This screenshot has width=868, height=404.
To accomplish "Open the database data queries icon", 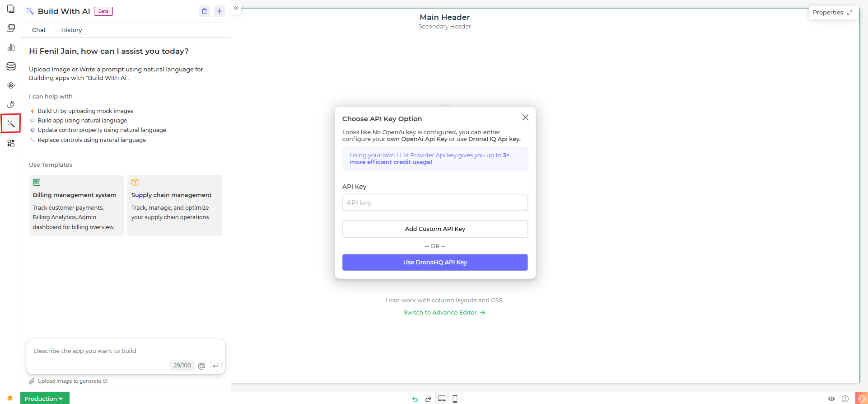I will tap(11, 66).
